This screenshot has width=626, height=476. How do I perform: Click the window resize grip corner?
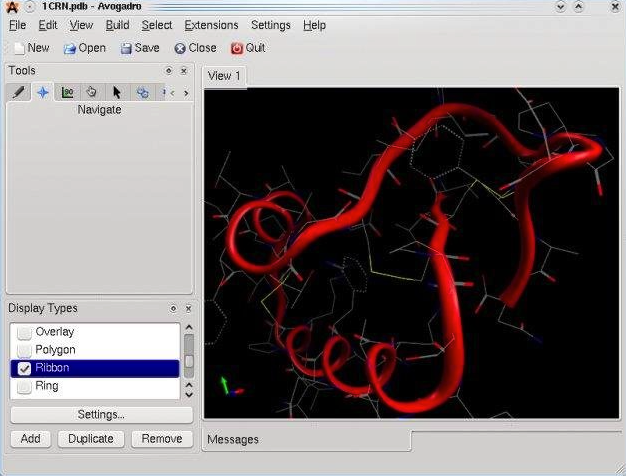pos(620,470)
